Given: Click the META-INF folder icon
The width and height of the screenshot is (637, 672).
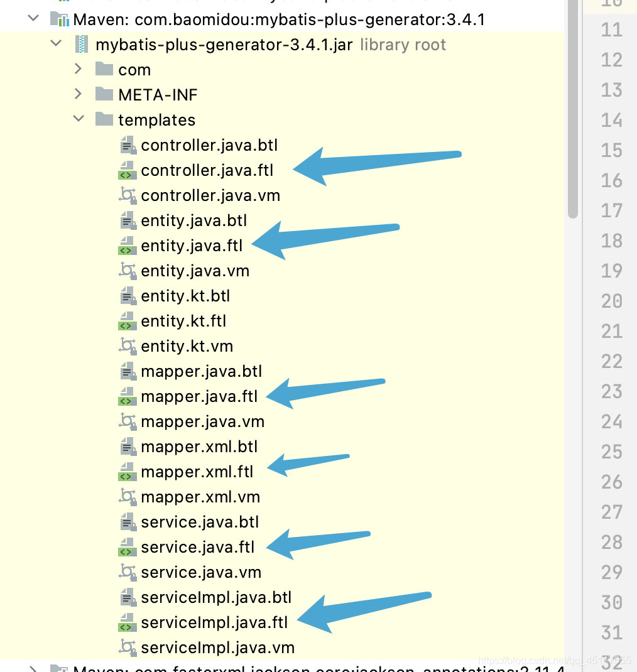Looking at the screenshot, I should pyautogui.click(x=104, y=94).
